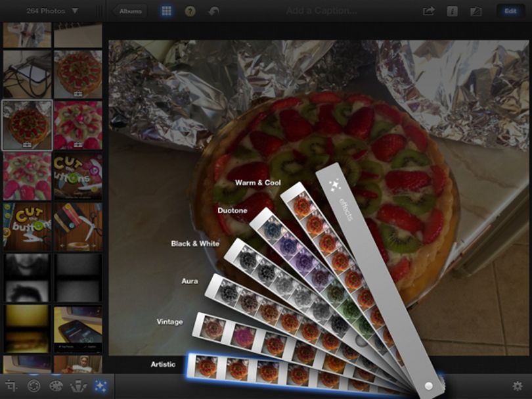Toggle the Effects sparkle tool
The height and width of the screenshot is (399, 532).
(x=100, y=386)
